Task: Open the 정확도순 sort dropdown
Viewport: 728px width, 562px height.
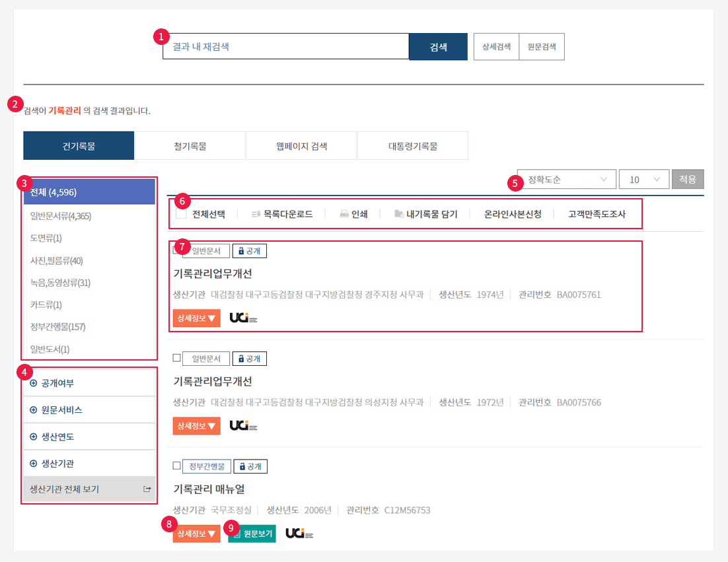Action: tap(566, 179)
